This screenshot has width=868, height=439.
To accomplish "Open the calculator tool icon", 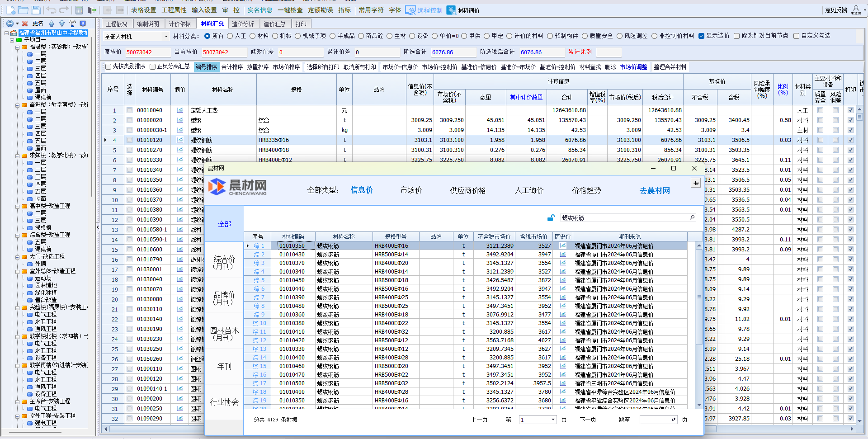I will click(x=79, y=10).
